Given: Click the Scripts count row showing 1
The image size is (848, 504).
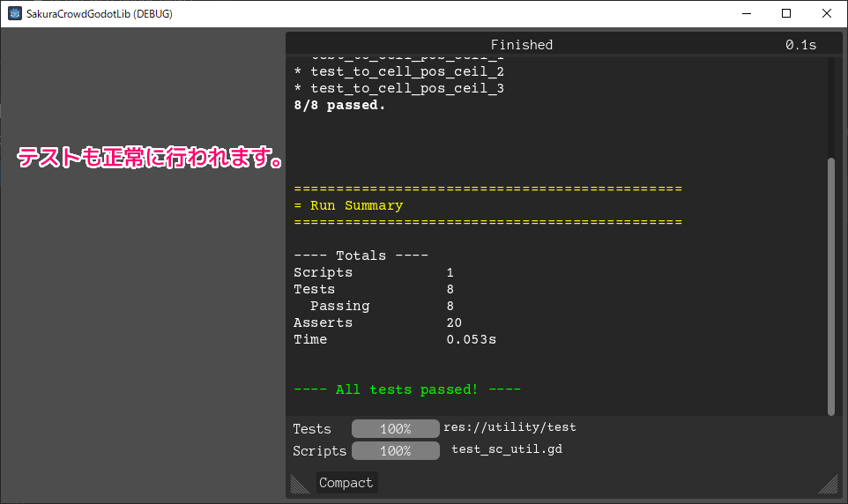Looking at the screenshot, I should point(374,272).
